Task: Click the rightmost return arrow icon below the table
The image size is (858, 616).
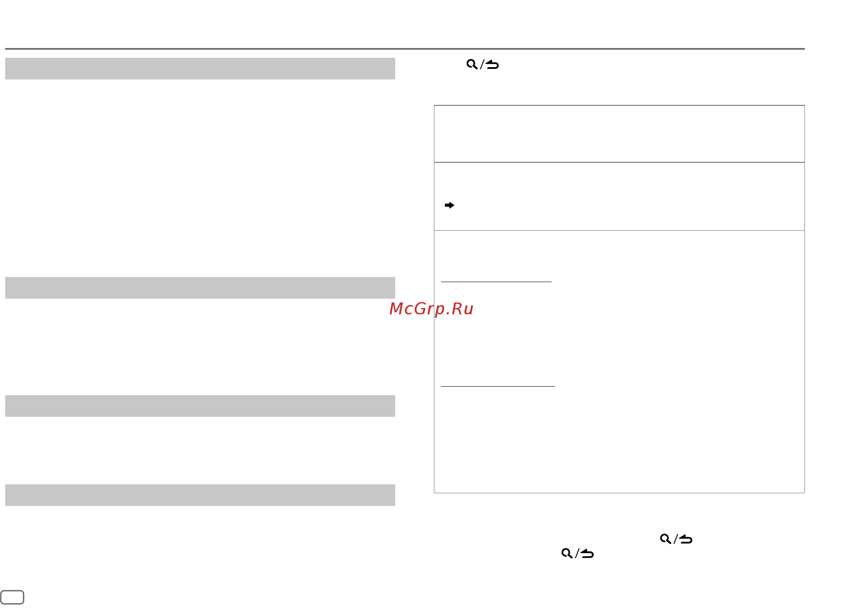Action: coord(685,539)
